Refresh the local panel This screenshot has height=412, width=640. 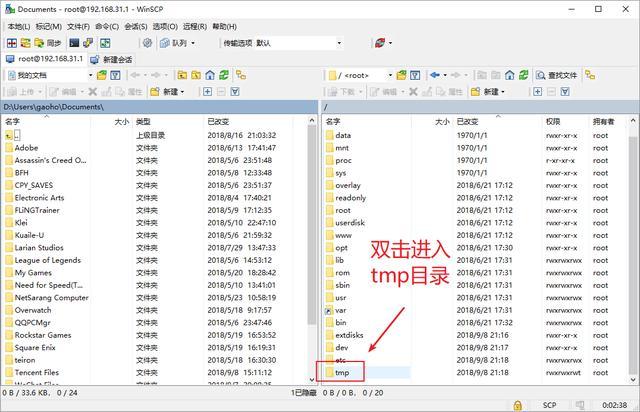tap(224, 75)
